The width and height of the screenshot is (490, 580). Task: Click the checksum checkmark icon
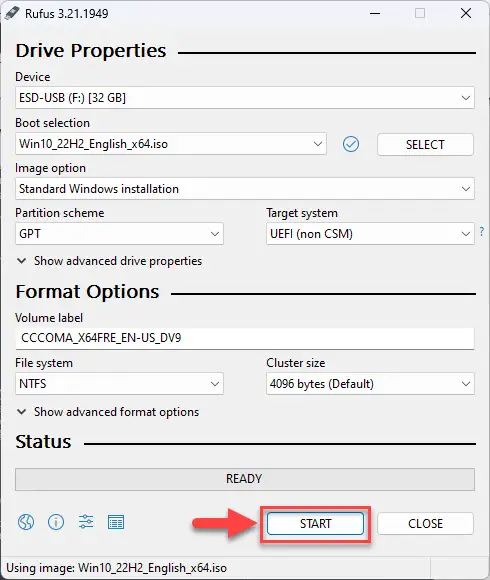(351, 144)
